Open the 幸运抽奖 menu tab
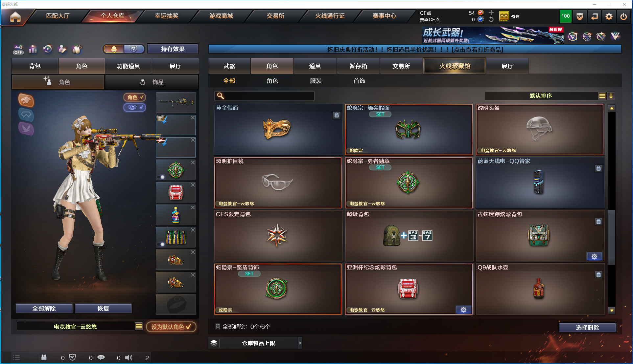The width and height of the screenshot is (633, 364). [x=167, y=16]
